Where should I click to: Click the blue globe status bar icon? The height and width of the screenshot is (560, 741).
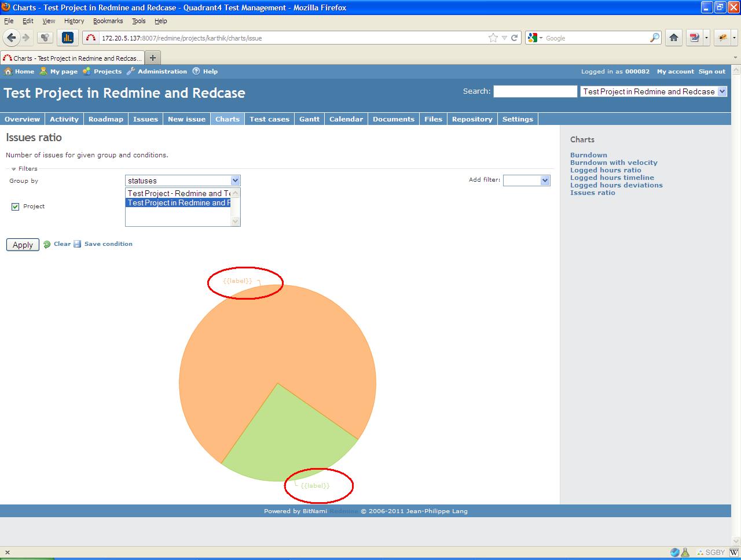pos(675,552)
